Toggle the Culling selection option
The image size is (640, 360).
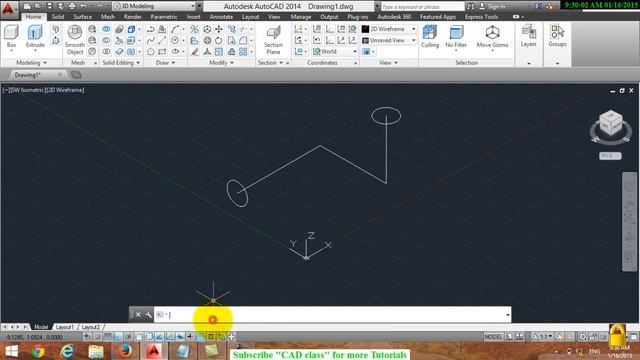click(430, 36)
